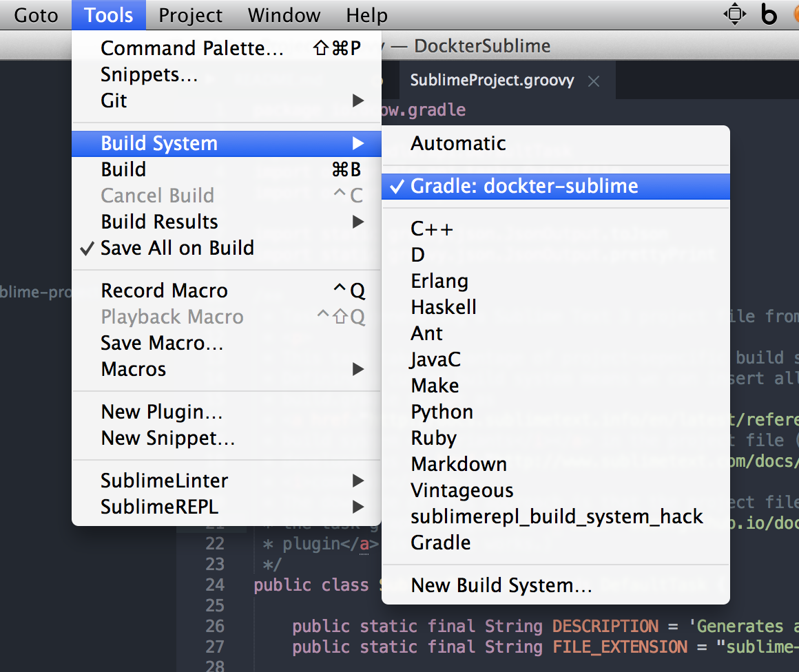The height and width of the screenshot is (672, 799).
Task: Toggle Save All on Build
Action: tap(226, 248)
